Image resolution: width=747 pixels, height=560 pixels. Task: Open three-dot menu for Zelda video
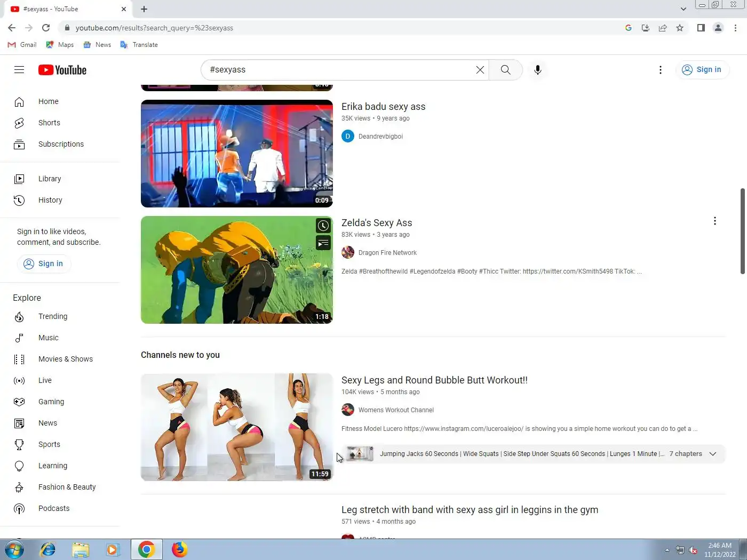click(715, 221)
